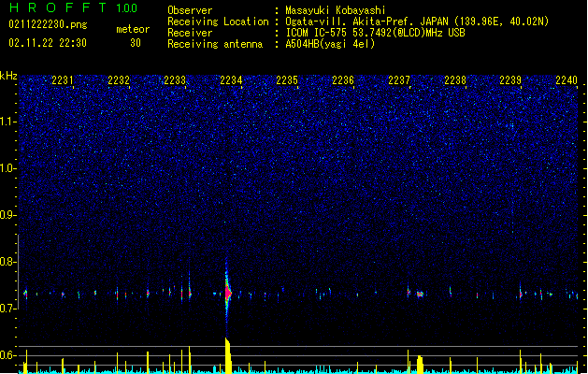Click the meteor count value 30
Viewport: 588px width, 374px height.
[x=136, y=43]
